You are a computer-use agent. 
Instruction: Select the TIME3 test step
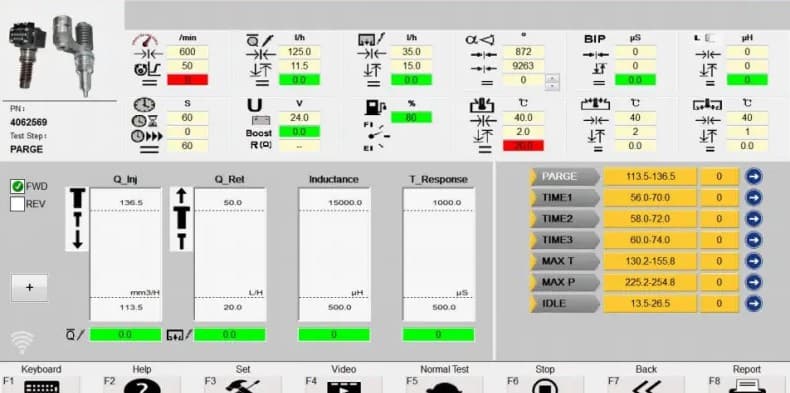point(565,240)
